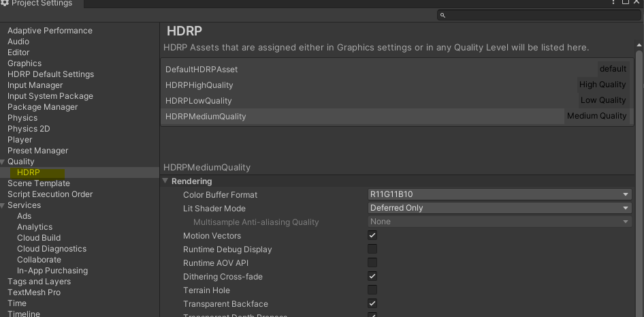Screen dimensions: 644x317
Task: Disable Motion Vectors checkbox
Action: click(372, 236)
